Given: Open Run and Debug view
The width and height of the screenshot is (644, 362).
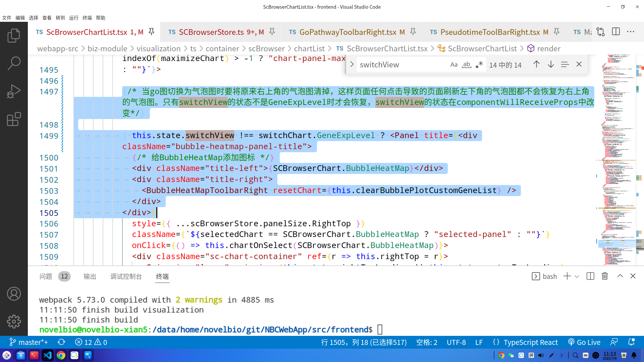Looking at the screenshot, I should pos(14,91).
